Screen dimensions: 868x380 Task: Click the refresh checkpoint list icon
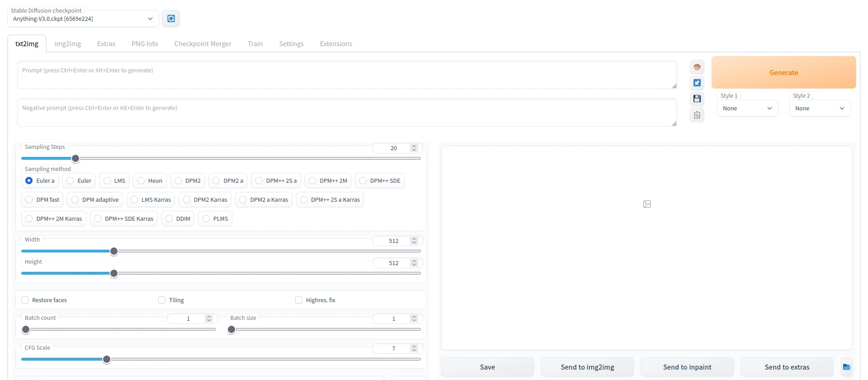[x=171, y=19]
